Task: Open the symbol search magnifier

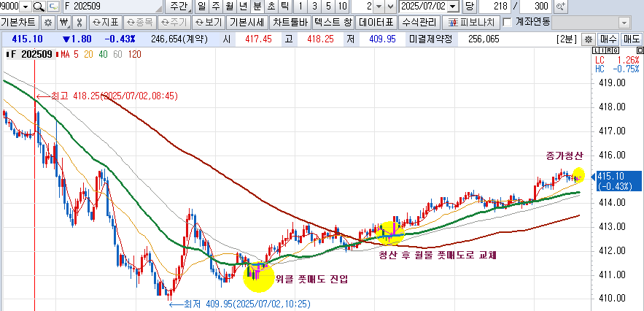Action: coord(39,6)
